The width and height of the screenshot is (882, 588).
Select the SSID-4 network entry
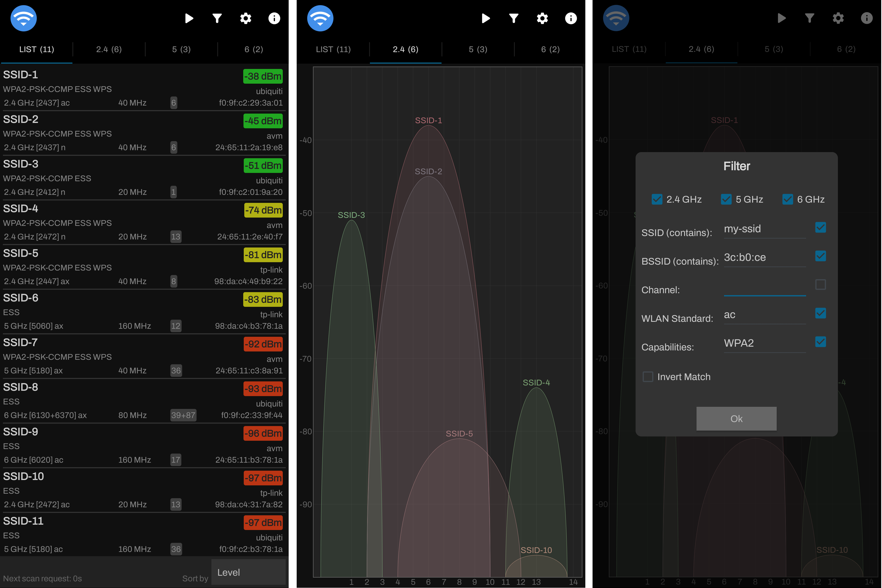click(x=144, y=222)
